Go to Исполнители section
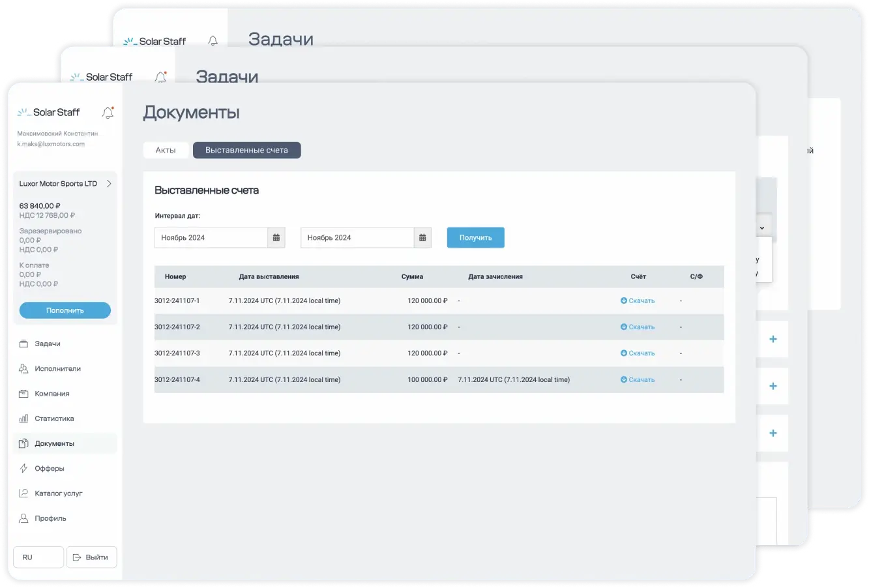This screenshot has width=869, height=588. (x=57, y=369)
